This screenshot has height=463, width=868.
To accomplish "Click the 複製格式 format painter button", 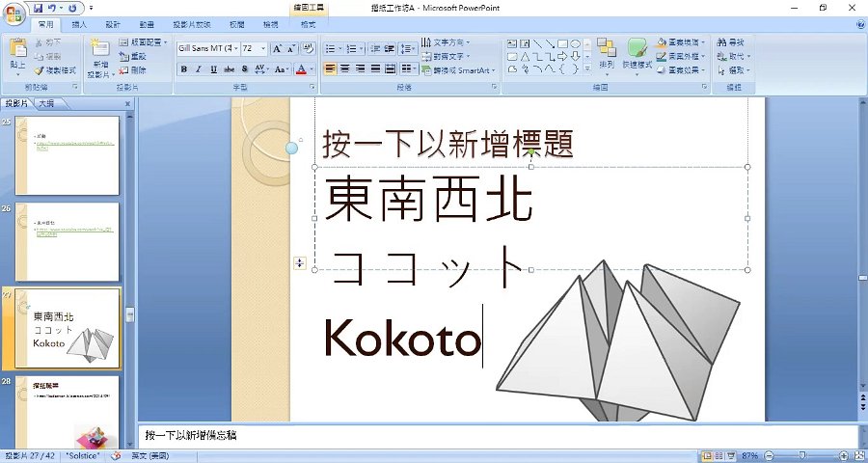I will pos(52,70).
